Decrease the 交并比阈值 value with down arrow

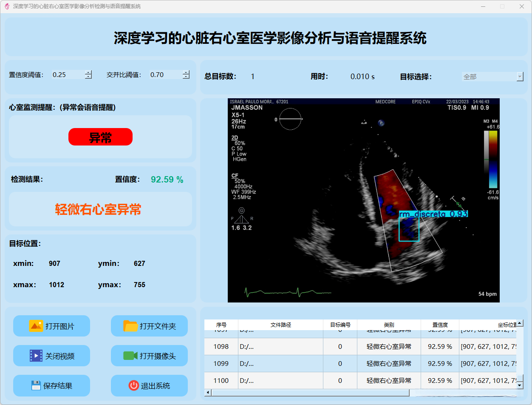[x=186, y=77]
